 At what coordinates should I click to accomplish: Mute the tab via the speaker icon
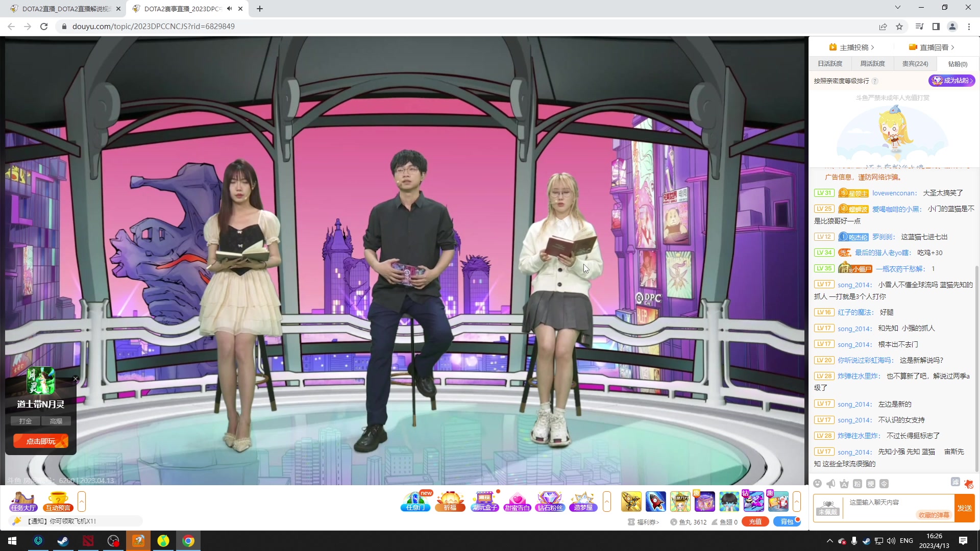pyautogui.click(x=230, y=9)
